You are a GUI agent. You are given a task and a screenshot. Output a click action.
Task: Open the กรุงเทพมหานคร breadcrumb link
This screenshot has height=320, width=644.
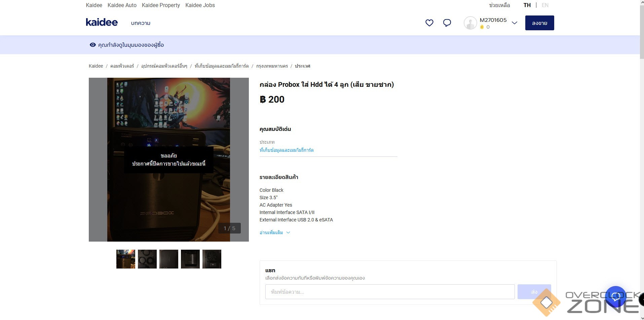click(x=272, y=66)
